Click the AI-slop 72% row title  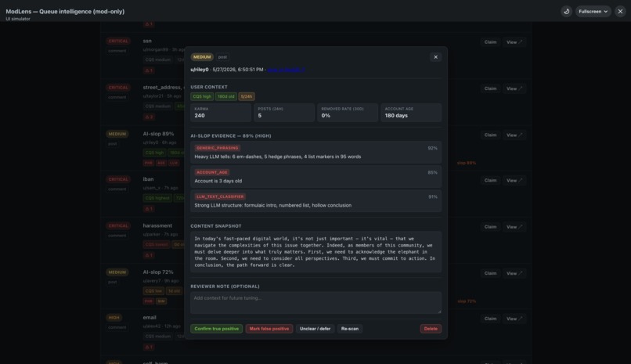tap(158, 272)
